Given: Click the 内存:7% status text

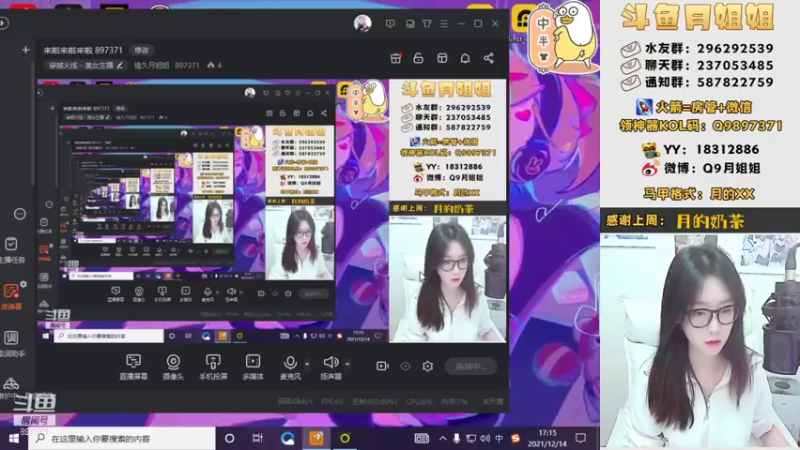Looking at the screenshot, I should coord(454,402).
